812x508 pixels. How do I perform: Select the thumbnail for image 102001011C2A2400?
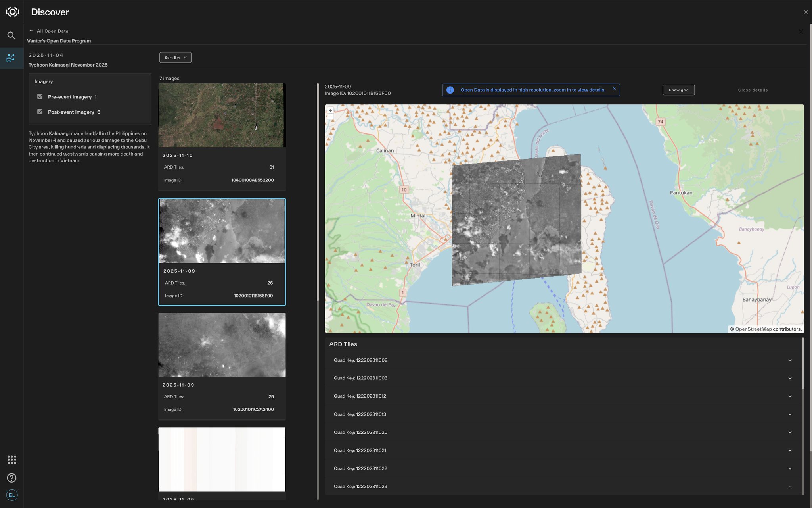tap(222, 345)
